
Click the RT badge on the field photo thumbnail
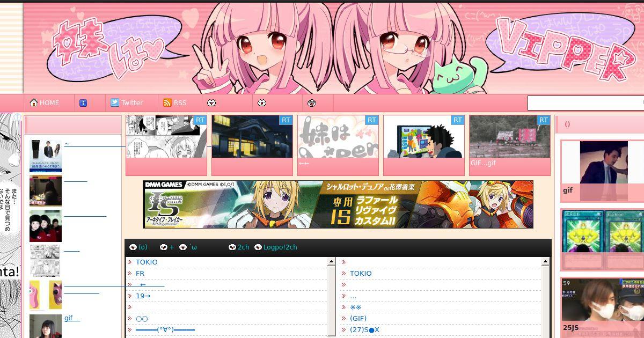[544, 120]
